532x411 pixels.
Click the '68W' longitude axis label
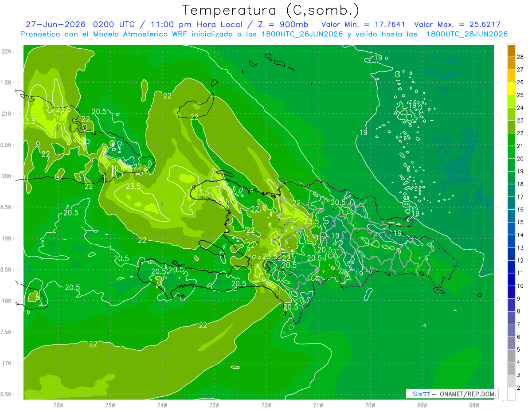pos(473,405)
